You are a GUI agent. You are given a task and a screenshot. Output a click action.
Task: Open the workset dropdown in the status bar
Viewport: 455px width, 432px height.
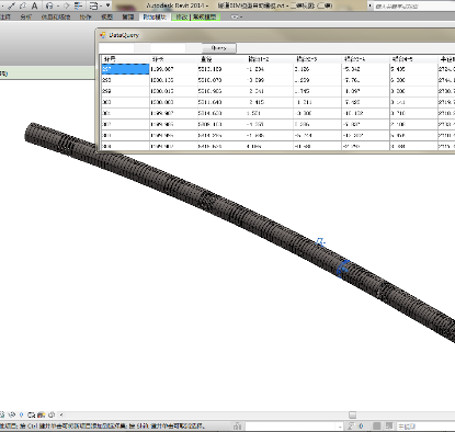coord(294,426)
